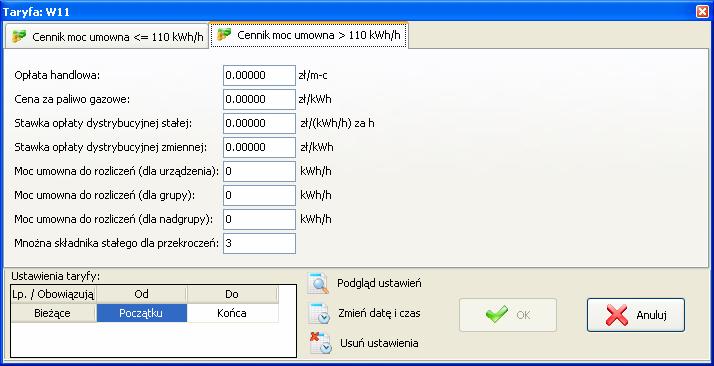
Task: Edit Stawka opłaty dystrybucyjnej stałej field
Action: pyautogui.click(x=259, y=123)
